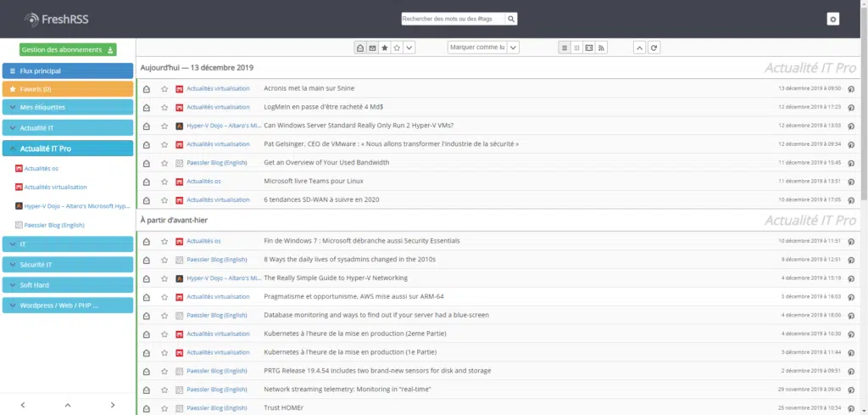Switch to normal list view
This screenshot has width=868, height=415.
(x=564, y=48)
